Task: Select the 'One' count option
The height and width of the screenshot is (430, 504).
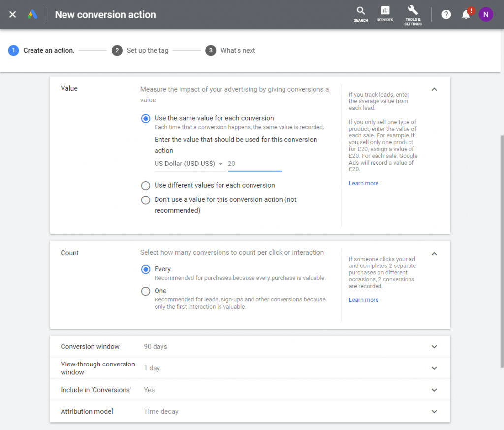Action: click(146, 291)
